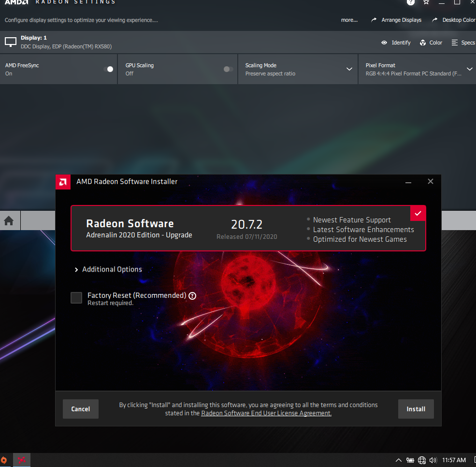This screenshot has width=476, height=467.
Task: Open Desktop Color shortcut
Action: 454,20
